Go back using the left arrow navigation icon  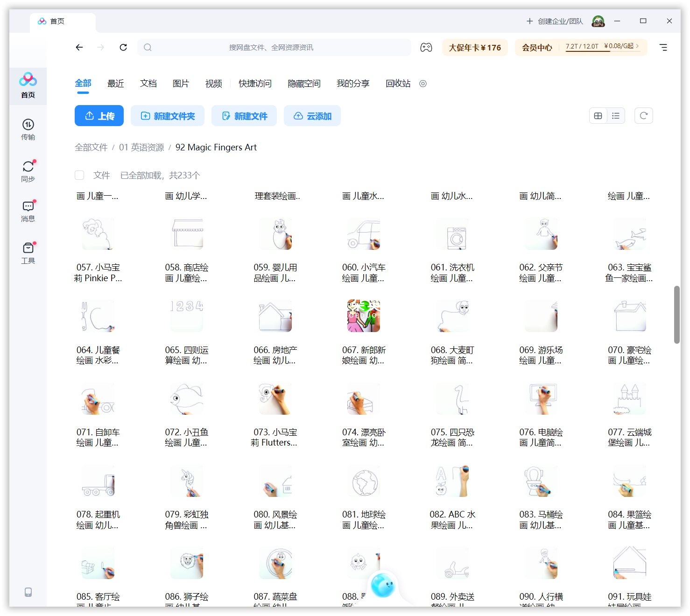pos(79,47)
